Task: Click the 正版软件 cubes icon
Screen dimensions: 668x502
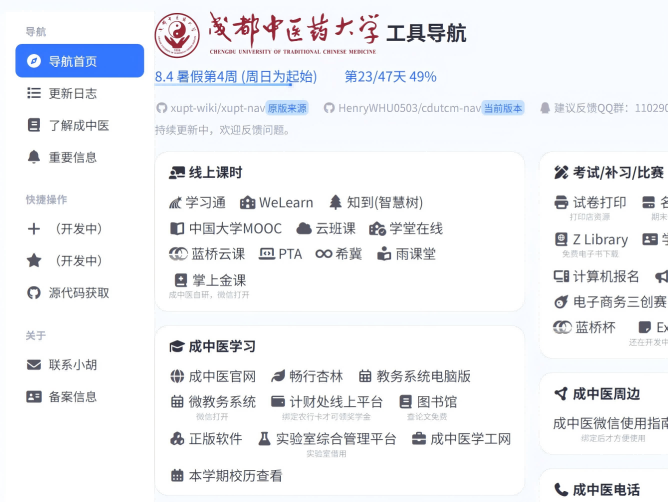Action: point(177,439)
